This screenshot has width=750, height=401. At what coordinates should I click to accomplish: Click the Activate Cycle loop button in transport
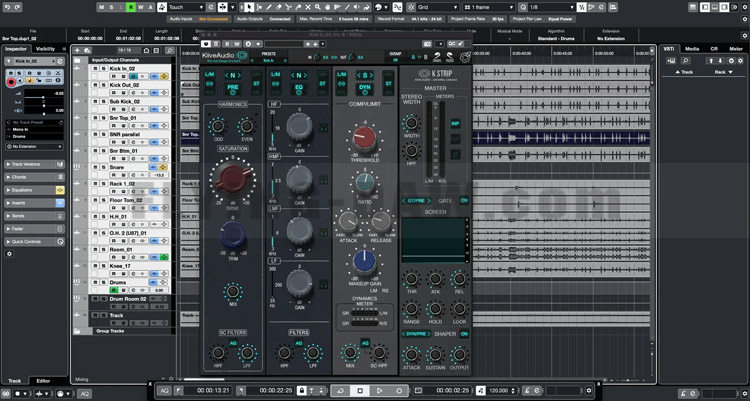coord(340,390)
